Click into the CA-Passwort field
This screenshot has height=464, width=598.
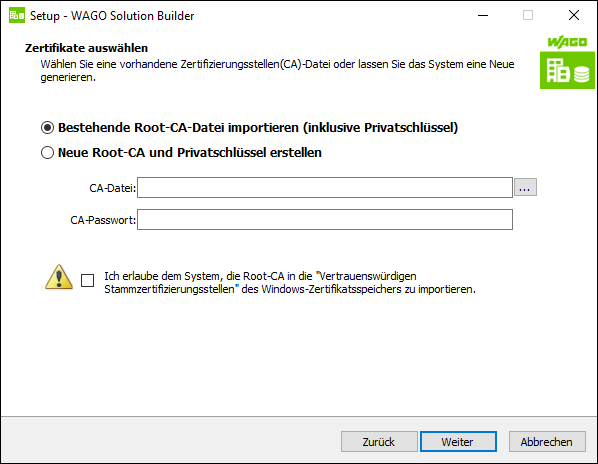click(325, 220)
